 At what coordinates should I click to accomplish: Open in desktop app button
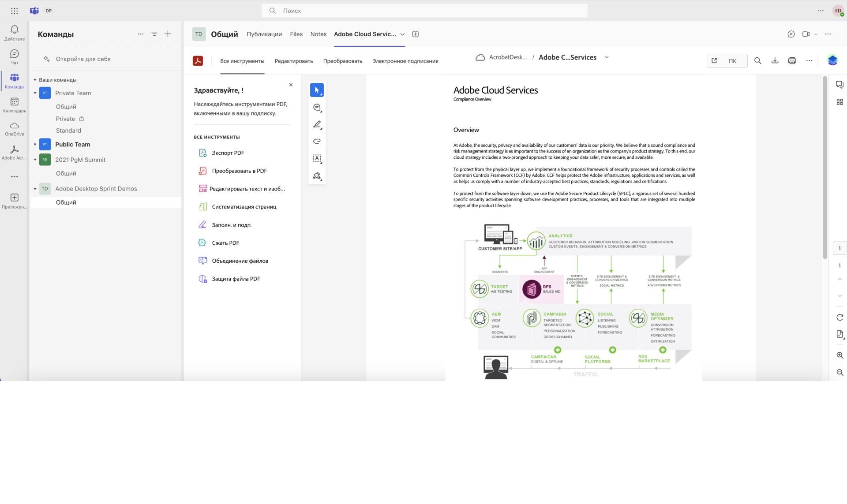(x=727, y=60)
